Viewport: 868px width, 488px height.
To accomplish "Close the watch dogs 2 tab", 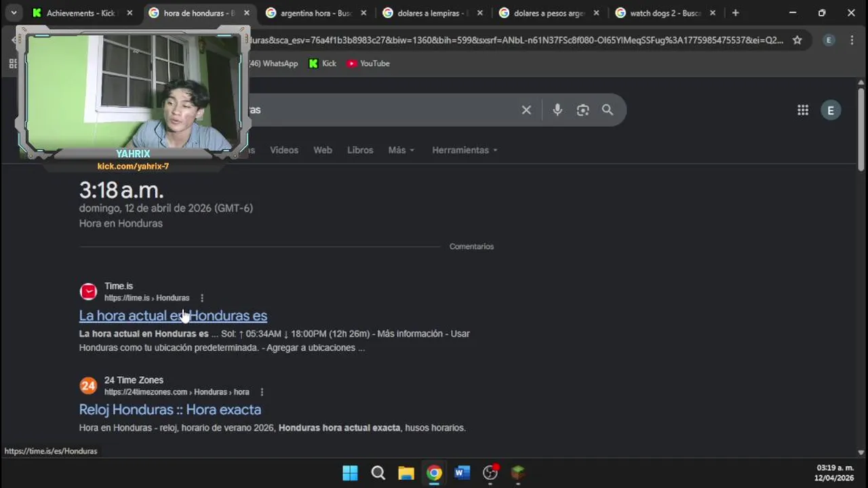I will tap(713, 13).
